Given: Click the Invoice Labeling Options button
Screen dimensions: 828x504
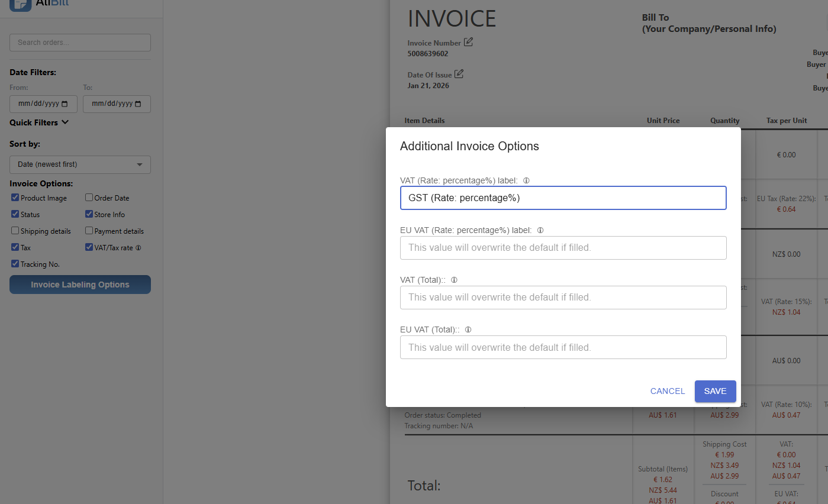Looking at the screenshot, I should click(80, 285).
